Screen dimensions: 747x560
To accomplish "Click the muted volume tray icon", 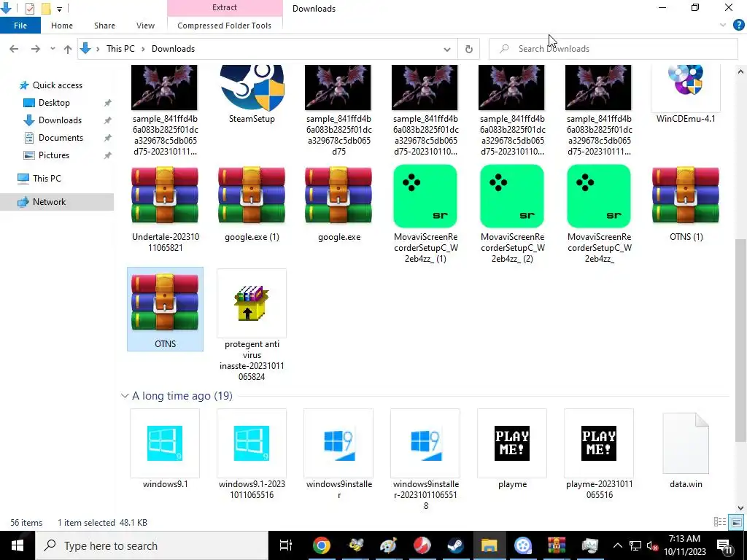I will [x=653, y=545].
